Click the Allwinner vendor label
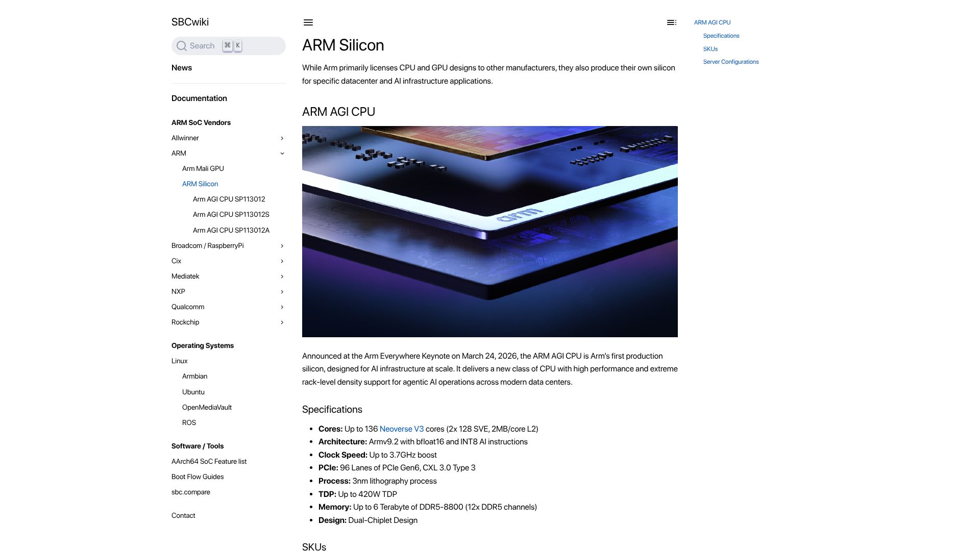The image size is (980, 551). coord(185,138)
